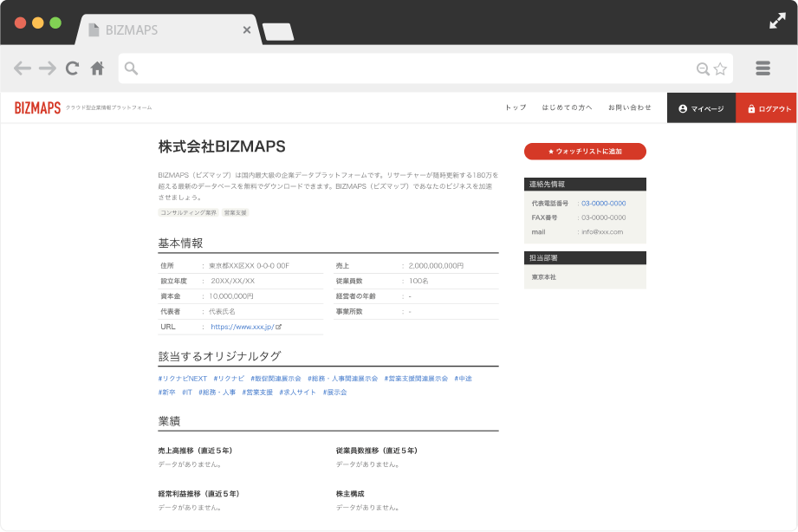Open a new tab next to BIZMAPS

278,31
